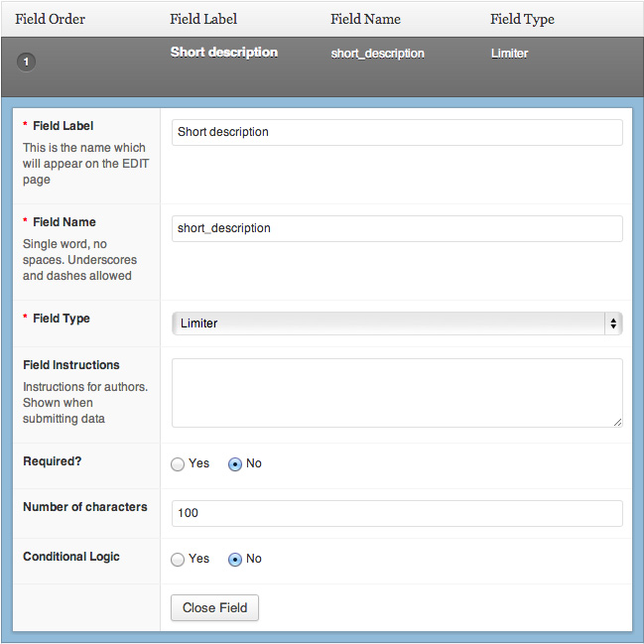The image size is (644, 644).
Task: Focus the Field Label text input
Action: click(x=397, y=132)
